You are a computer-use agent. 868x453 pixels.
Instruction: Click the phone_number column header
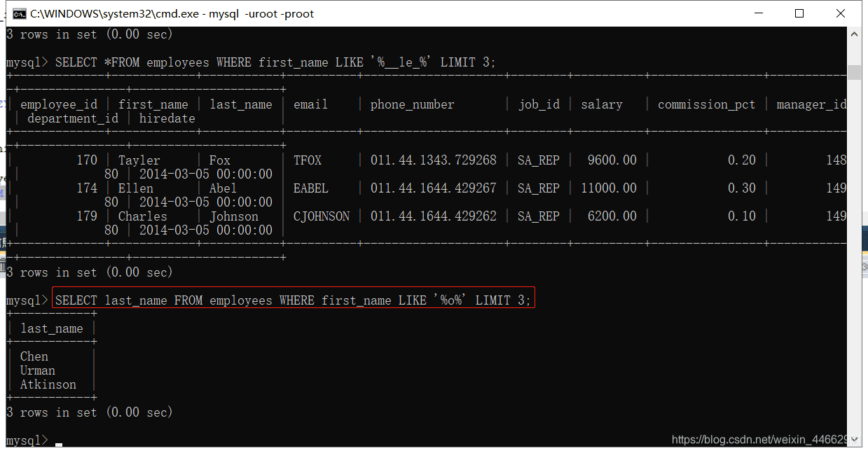pyautogui.click(x=412, y=104)
